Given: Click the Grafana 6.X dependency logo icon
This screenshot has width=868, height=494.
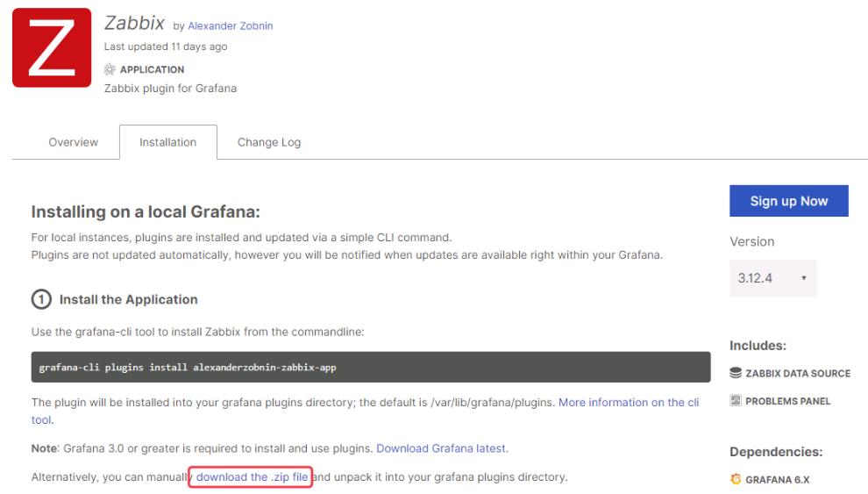Looking at the screenshot, I should tap(735, 479).
